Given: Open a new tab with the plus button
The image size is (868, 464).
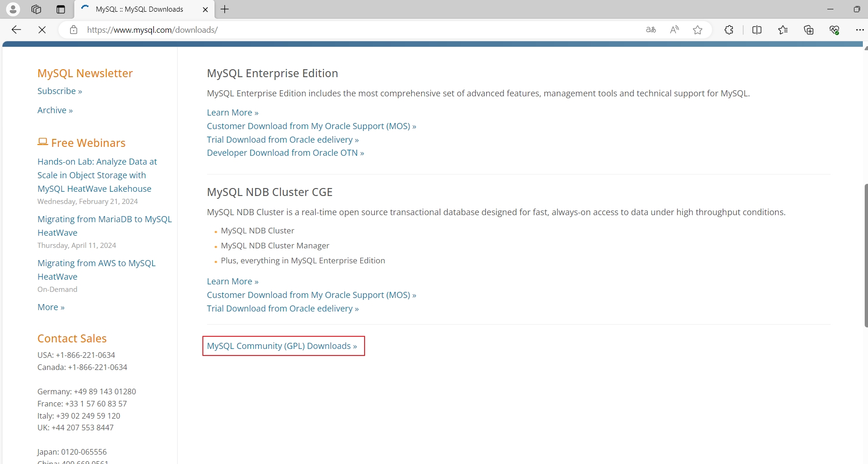Looking at the screenshot, I should pos(225,9).
